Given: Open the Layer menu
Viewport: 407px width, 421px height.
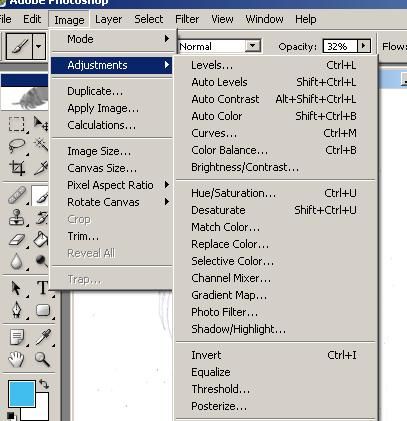Looking at the screenshot, I should pos(108,19).
